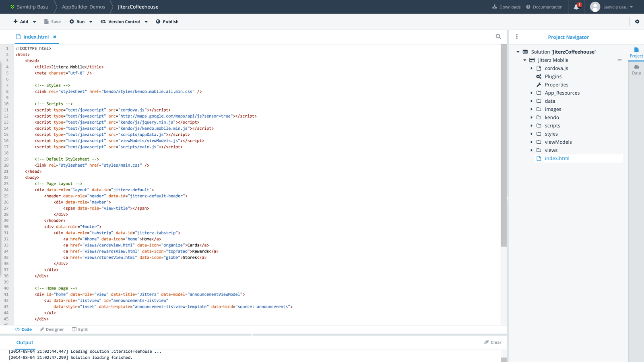
Task: Switch to Code view
Action: click(x=23, y=329)
